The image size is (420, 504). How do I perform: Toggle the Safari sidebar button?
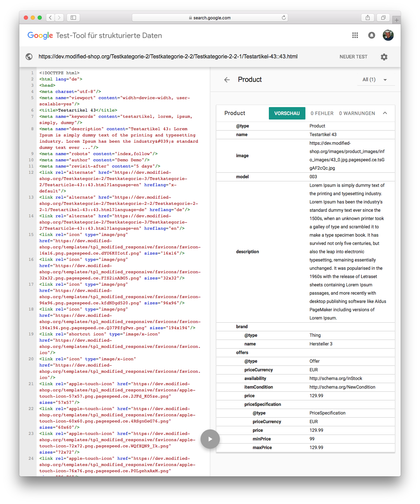73,18
